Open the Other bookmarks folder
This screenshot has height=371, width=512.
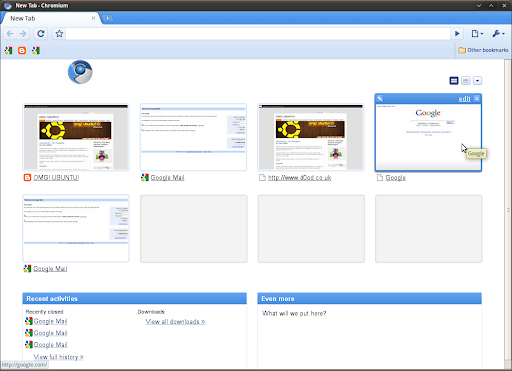(483, 50)
